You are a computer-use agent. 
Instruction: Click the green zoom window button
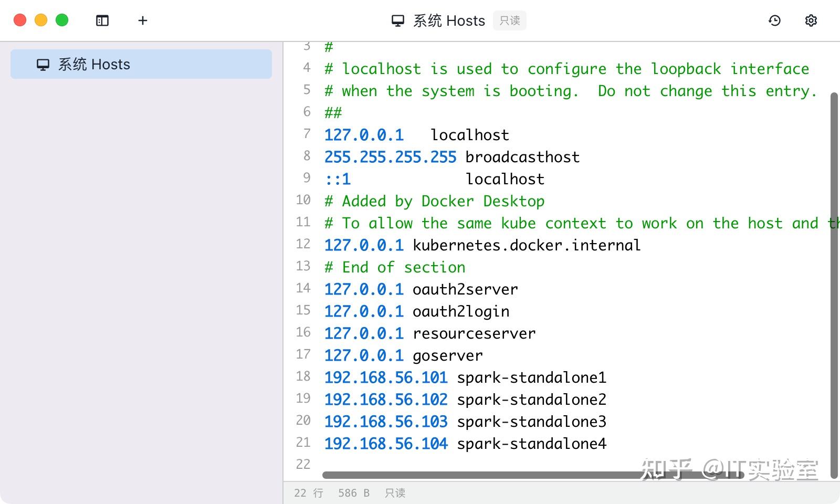coord(61,19)
